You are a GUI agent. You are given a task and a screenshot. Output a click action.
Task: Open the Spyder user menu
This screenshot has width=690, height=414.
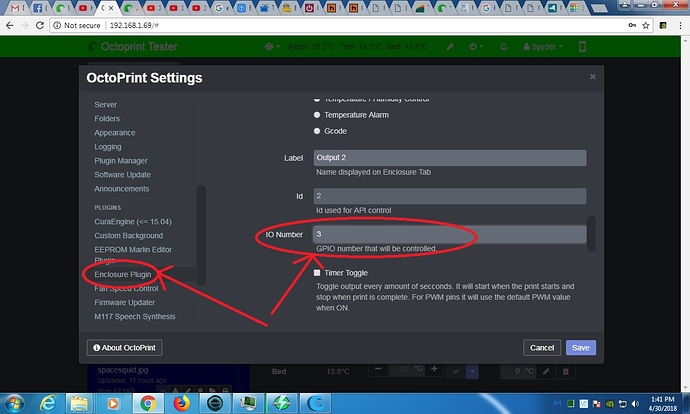point(543,47)
